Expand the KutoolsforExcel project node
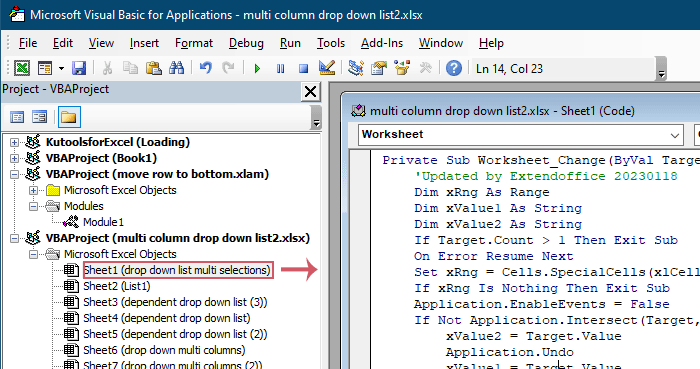 click(14, 142)
